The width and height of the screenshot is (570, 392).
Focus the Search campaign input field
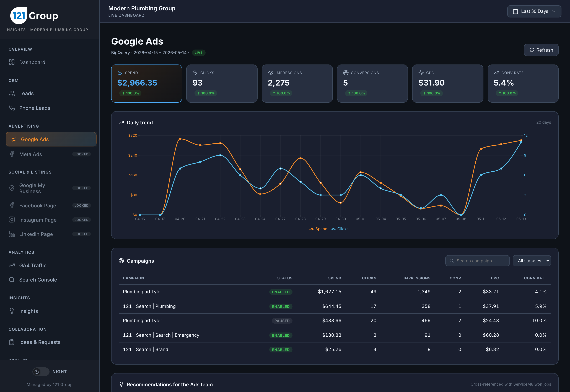coord(477,261)
